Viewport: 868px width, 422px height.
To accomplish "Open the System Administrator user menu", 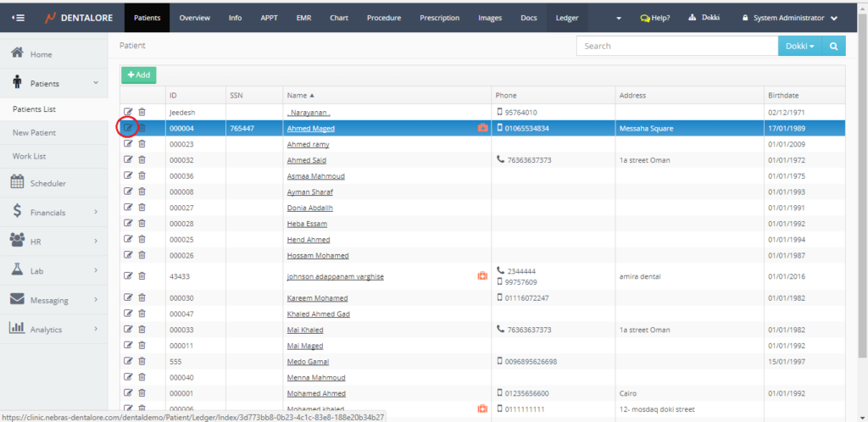I will coord(790,18).
